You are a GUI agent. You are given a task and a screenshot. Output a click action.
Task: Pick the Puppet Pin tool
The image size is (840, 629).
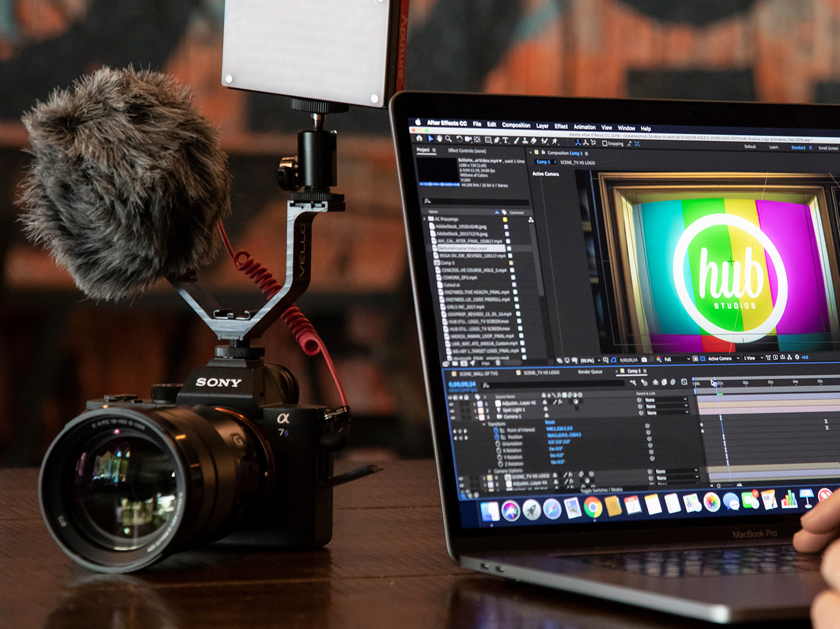tap(555, 142)
